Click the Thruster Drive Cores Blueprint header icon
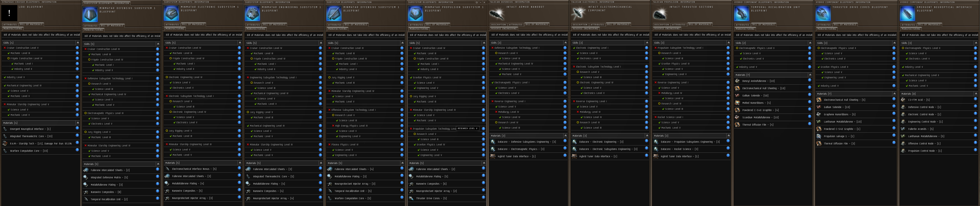The image size is (980, 206). (823, 13)
